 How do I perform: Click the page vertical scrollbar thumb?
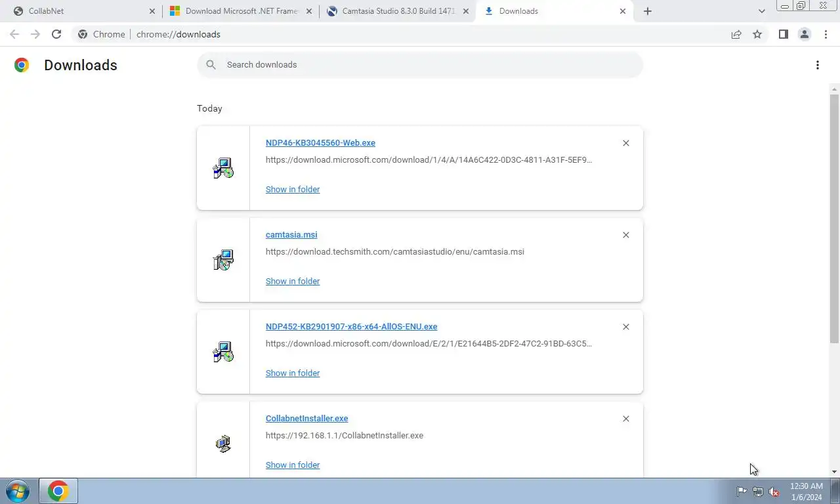[834, 218]
